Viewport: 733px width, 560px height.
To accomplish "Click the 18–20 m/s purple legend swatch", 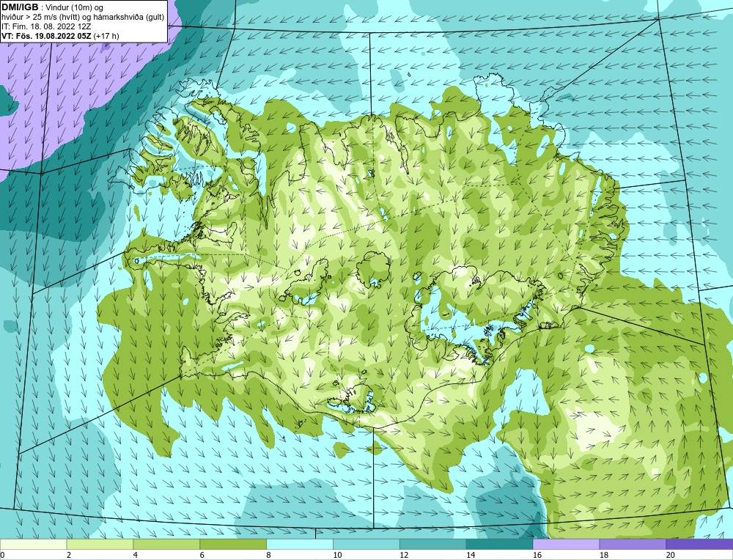I will point(633,544).
